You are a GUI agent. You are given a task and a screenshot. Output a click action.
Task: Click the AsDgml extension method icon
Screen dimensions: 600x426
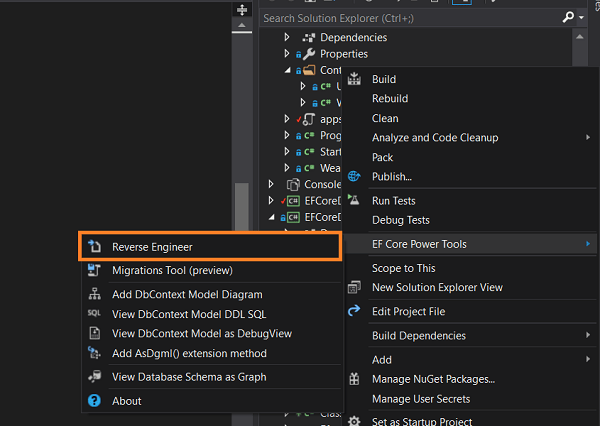click(x=94, y=353)
